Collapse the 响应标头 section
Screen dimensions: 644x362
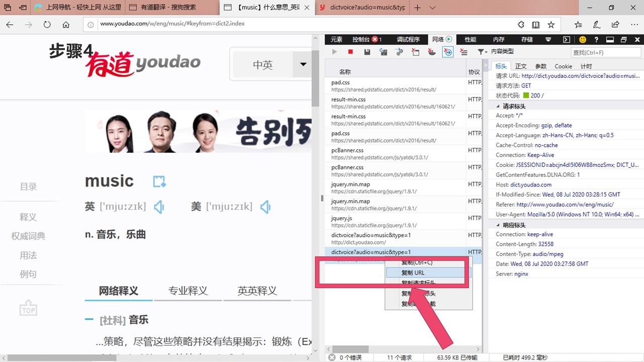498,225
